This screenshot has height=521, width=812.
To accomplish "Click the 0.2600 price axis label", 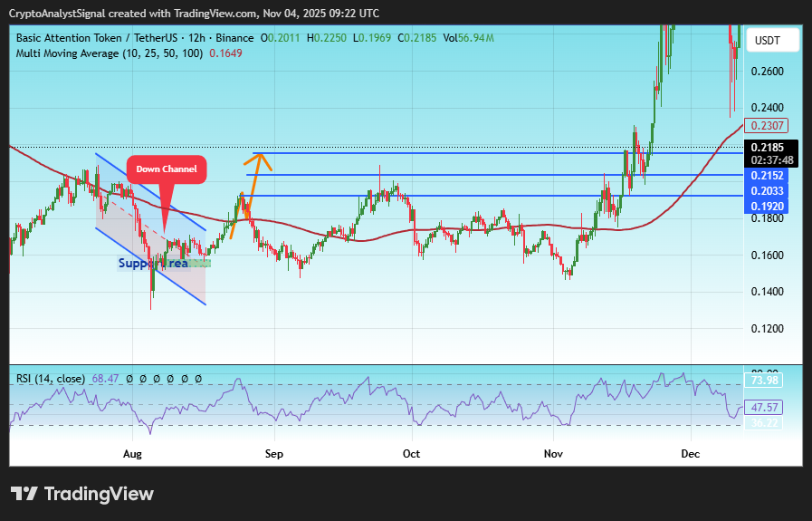I will (x=768, y=72).
